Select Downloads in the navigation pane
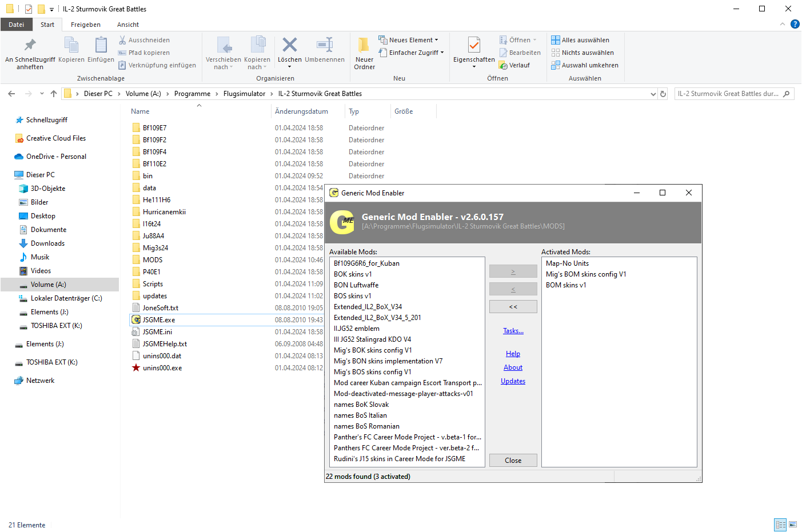The width and height of the screenshot is (802, 532). (47, 243)
